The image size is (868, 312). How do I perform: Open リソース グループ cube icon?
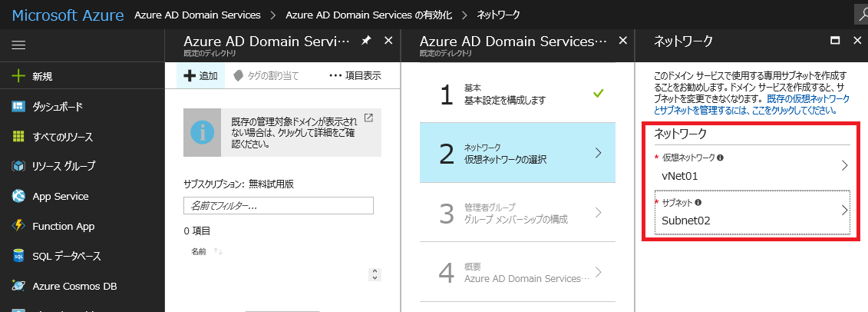pyautogui.click(x=19, y=166)
